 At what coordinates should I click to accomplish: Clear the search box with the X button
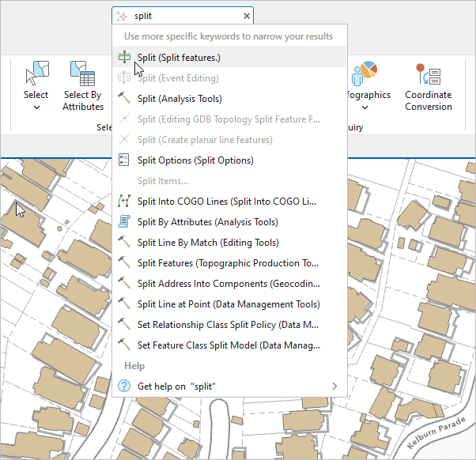pos(247,16)
